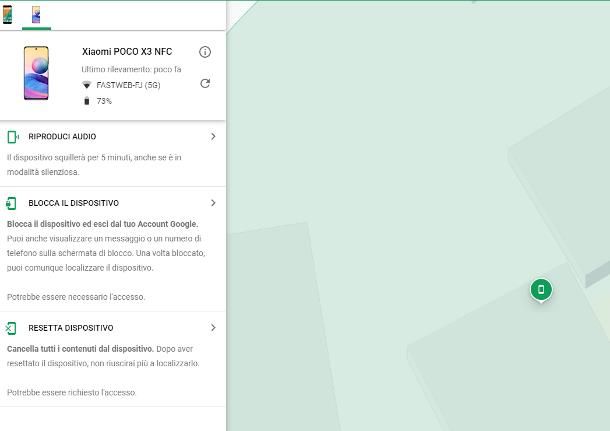This screenshot has height=431, width=610.
Task: Click the 'Ultimo rilevamento: poco fa' text
Action: [x=131, y=69]
